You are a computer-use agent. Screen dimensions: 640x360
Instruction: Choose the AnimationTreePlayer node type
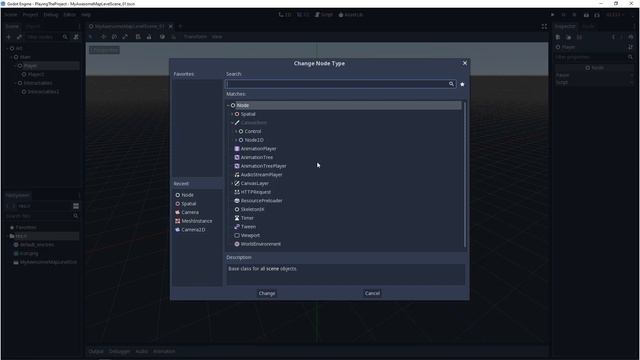click(x=263, y=166)
